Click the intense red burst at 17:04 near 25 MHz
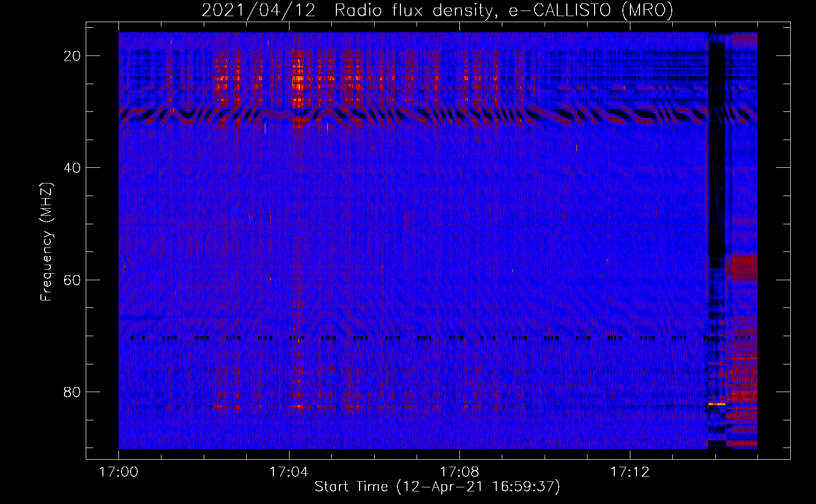Screen dimensions: 816x504 point(299,78)
